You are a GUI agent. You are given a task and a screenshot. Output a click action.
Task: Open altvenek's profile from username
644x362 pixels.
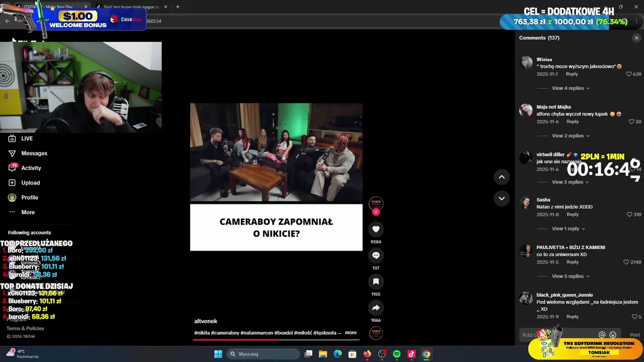[x=206, y=321]
